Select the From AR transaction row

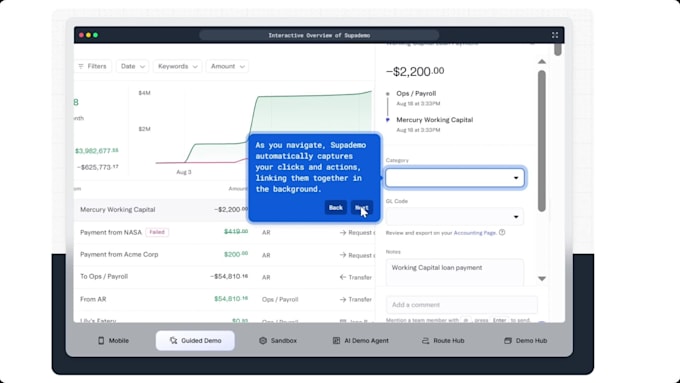click(224, 299)
